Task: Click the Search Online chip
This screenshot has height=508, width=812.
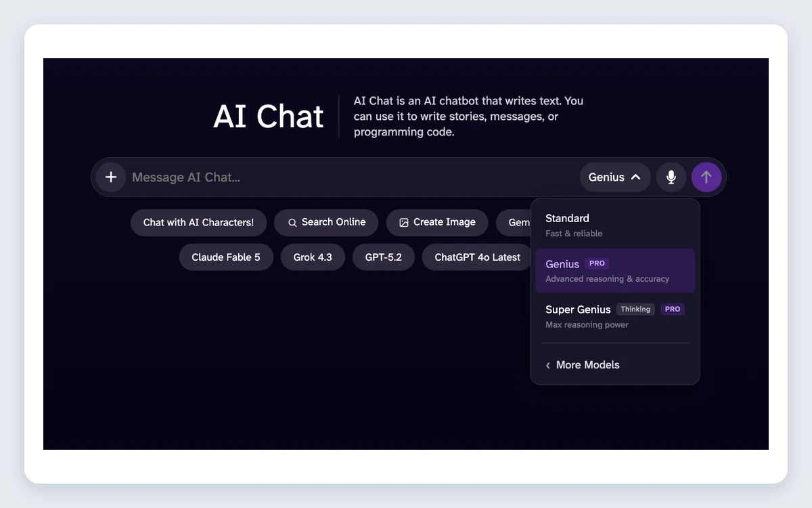Action: 326,222
